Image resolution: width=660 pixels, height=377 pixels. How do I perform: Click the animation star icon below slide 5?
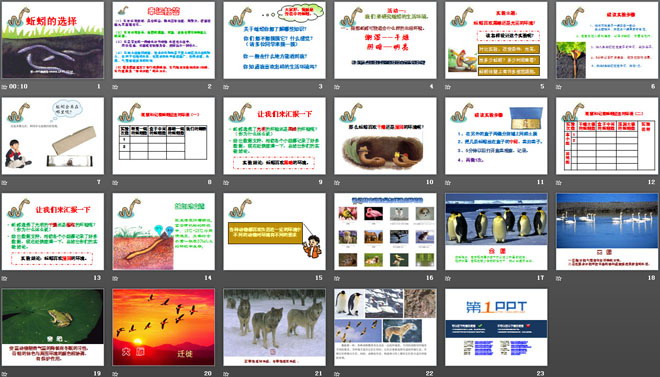point(448,87)
